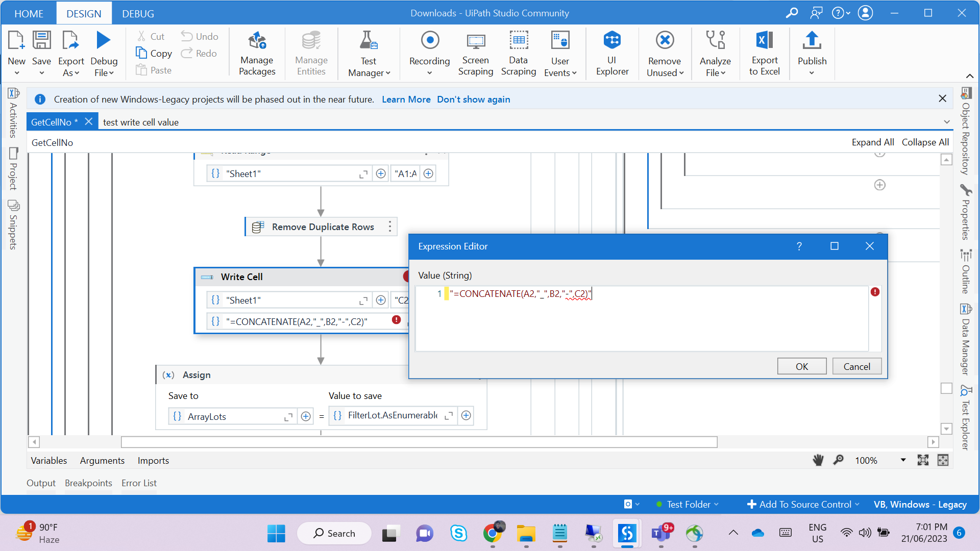
Task: Switch to the DEBUG ribbon tab
Action: click(138, 14)
